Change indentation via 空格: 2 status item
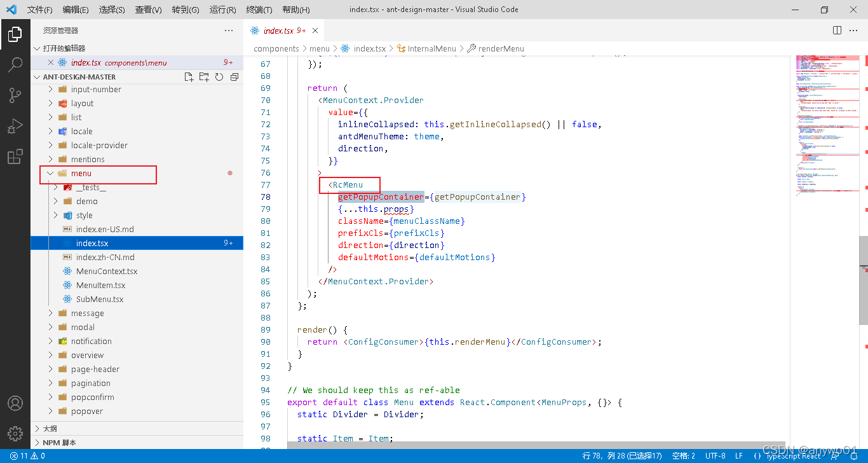868x463 pixels. pyautogui.click(x=684, y=456)
